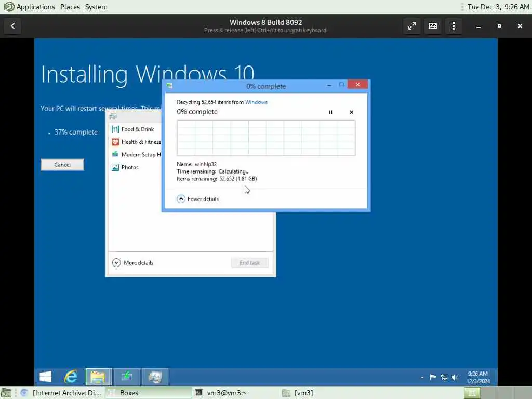Open the Places menu
Screen dimensions: 532x399
point(70,7)
